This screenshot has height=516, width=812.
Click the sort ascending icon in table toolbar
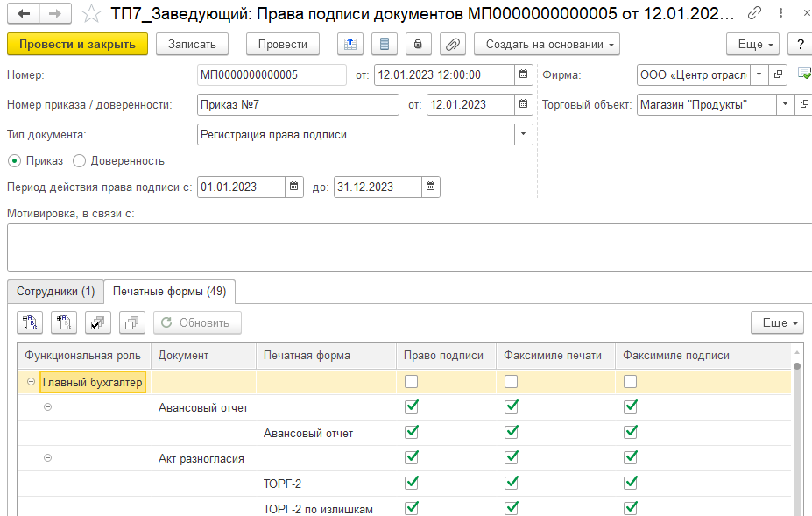29,322
